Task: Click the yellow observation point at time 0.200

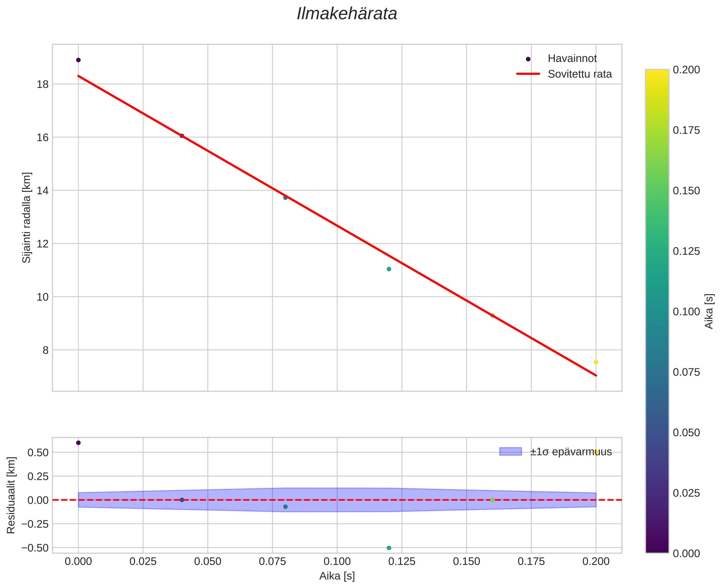Action: click(596, 362)
